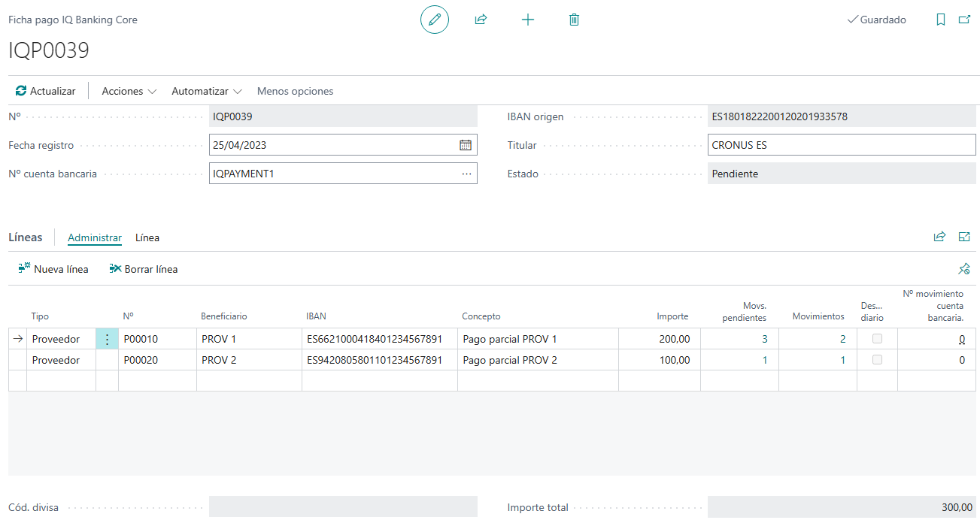Open the Nº cuenta bancaria lookup ellipsis
Image resolution: width=980 pixels, height=520 pixels.
pyautogui.click(x=467, y=173)
